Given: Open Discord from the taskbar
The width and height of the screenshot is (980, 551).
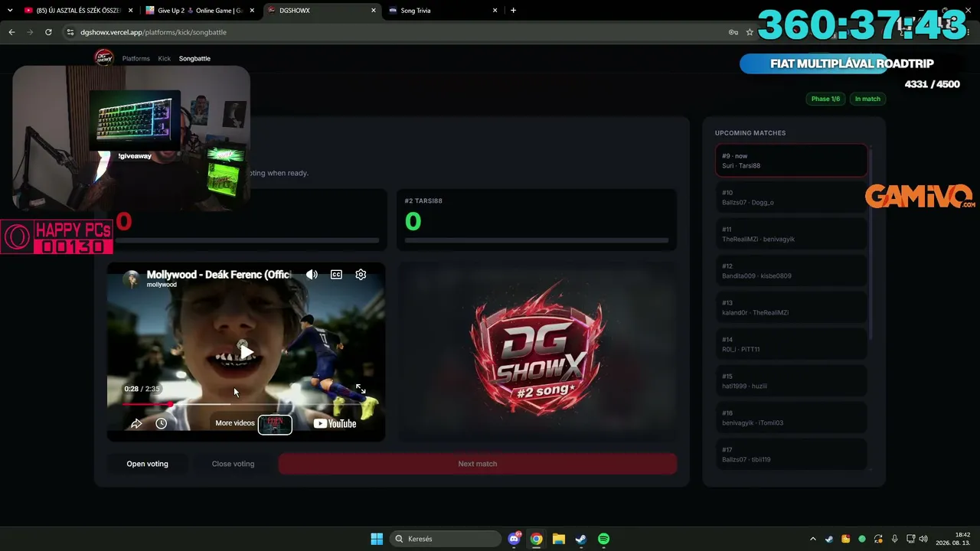Looking at the screenshot, I should coord(514,539).
